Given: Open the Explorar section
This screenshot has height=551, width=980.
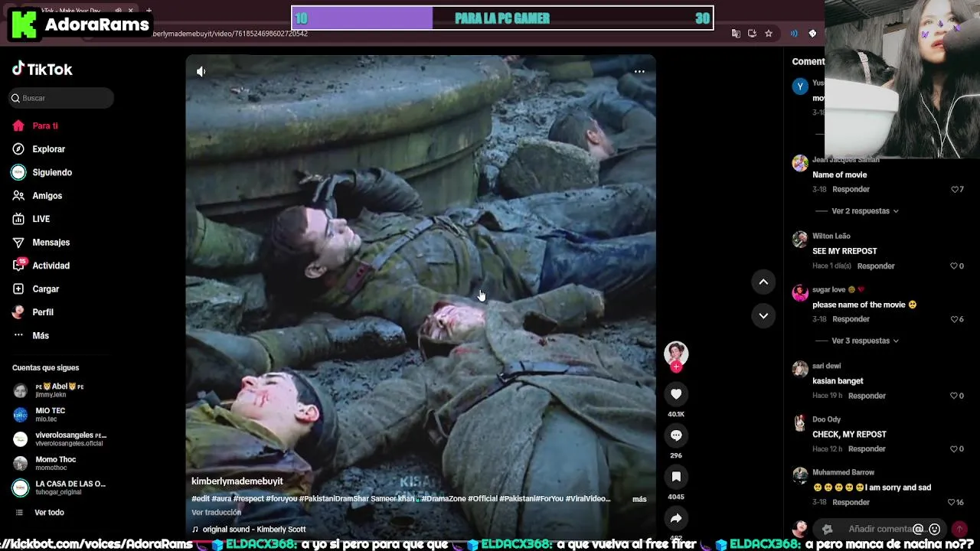Looking at the screenshot, I should (x=38, y=149).
